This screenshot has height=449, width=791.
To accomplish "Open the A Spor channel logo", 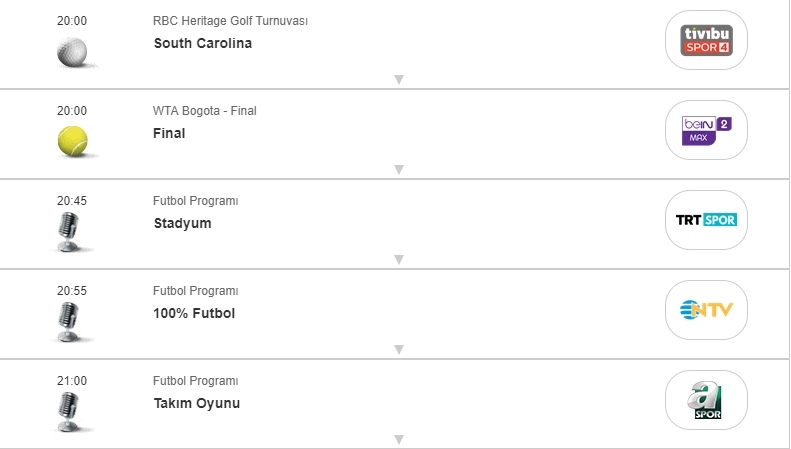I will [x=706, y=400].
